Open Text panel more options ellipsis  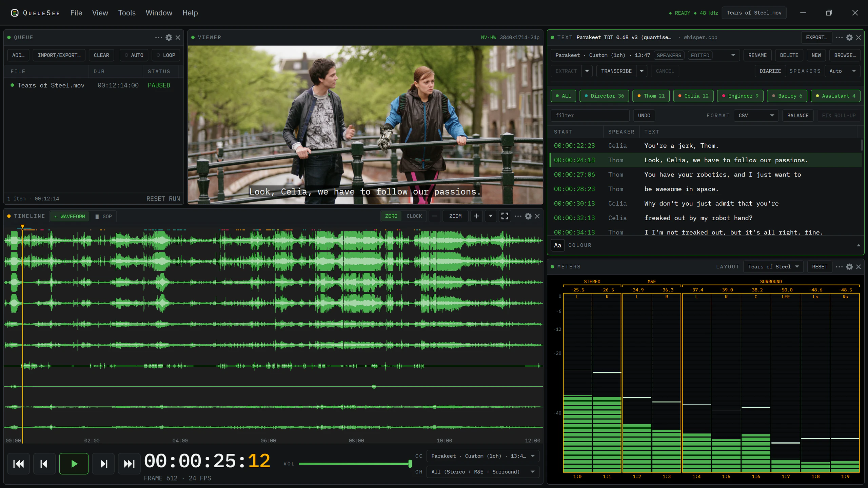[840, 38]
